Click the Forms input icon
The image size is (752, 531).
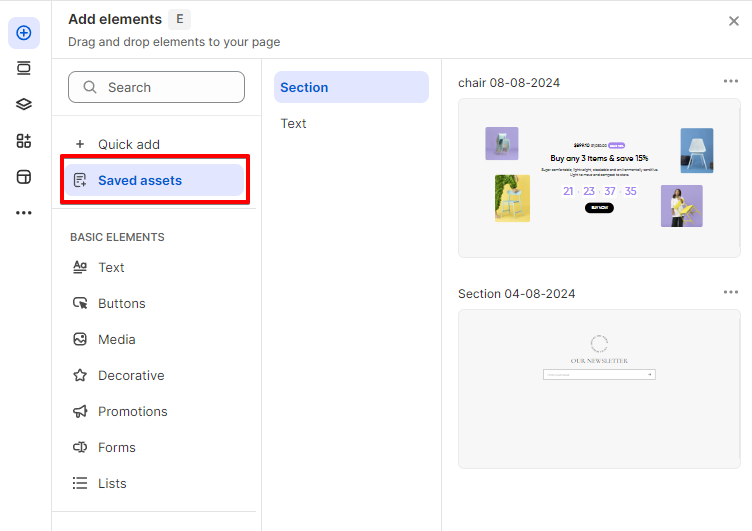point(80,448)
